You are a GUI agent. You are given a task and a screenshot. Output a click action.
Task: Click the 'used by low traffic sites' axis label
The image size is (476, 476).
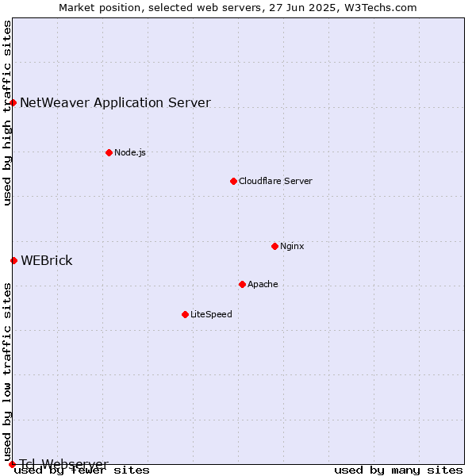click(x=7, y=372)
